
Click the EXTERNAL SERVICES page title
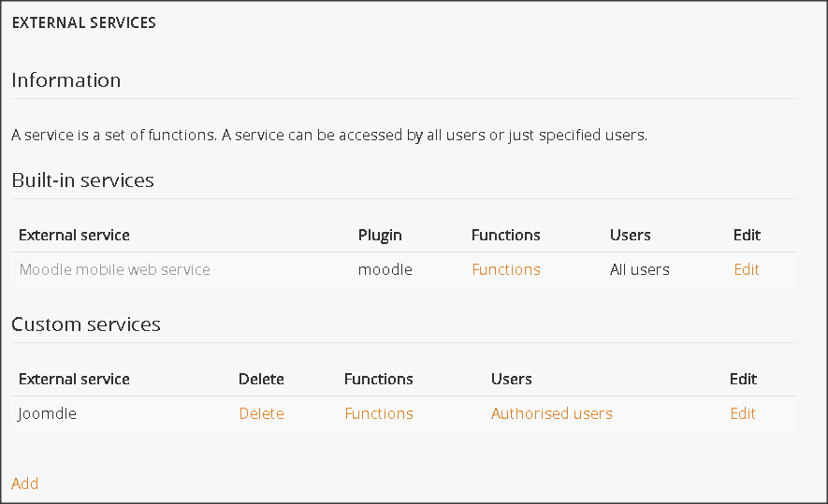pos(84,22)
